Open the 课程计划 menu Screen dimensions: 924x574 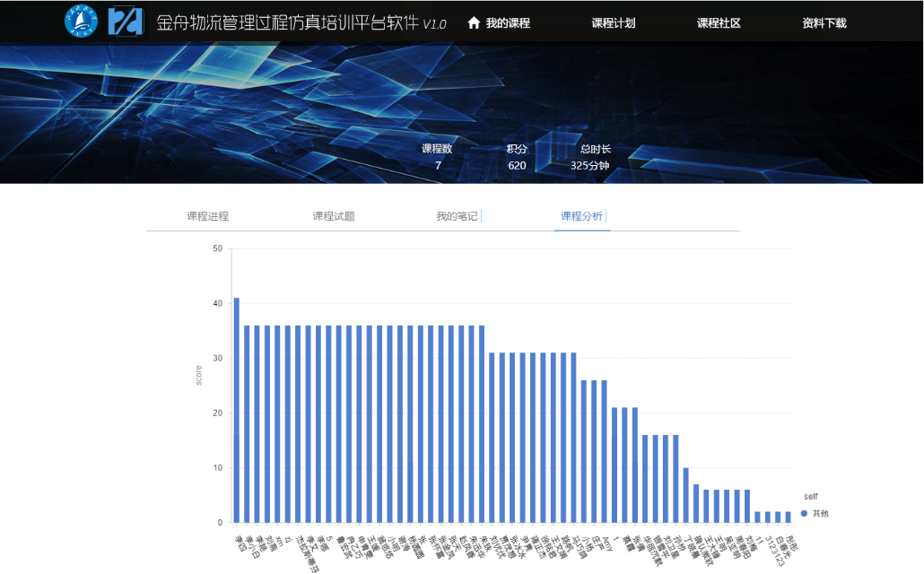(x=614, y=23)
